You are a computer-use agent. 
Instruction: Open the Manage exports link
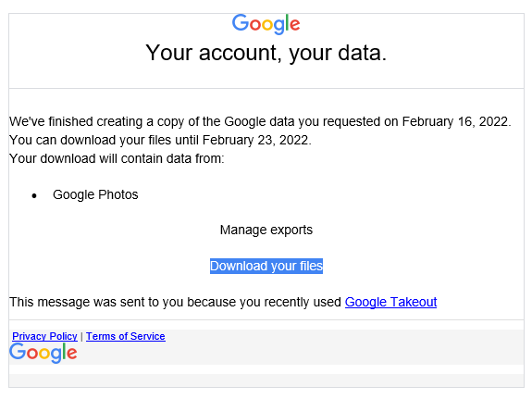click(266, 230)
